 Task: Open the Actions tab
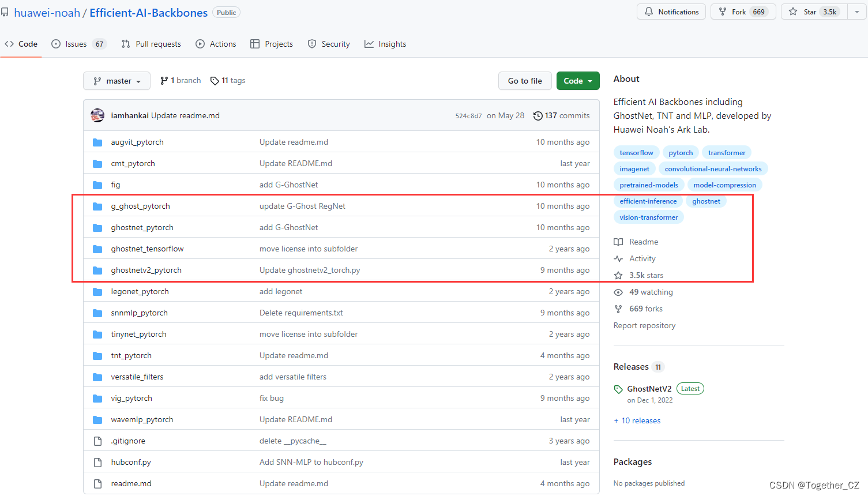216,44
